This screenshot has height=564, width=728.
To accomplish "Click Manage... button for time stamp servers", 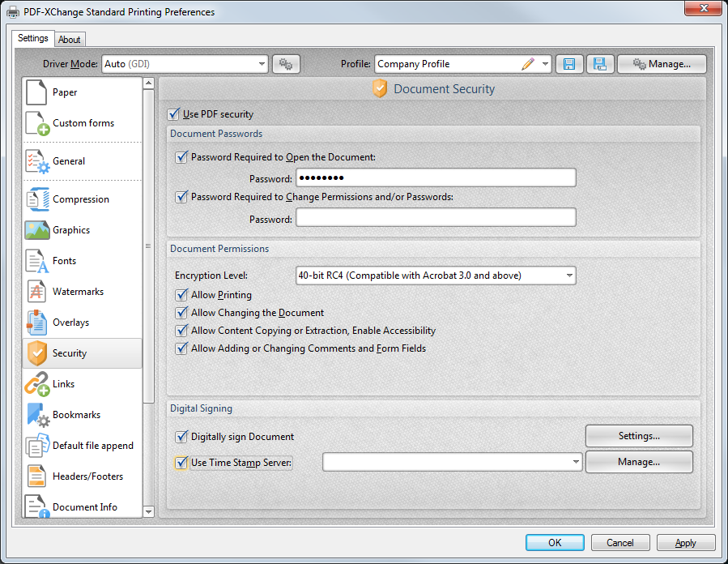I will pyautogui.click(x=639, y=462).
